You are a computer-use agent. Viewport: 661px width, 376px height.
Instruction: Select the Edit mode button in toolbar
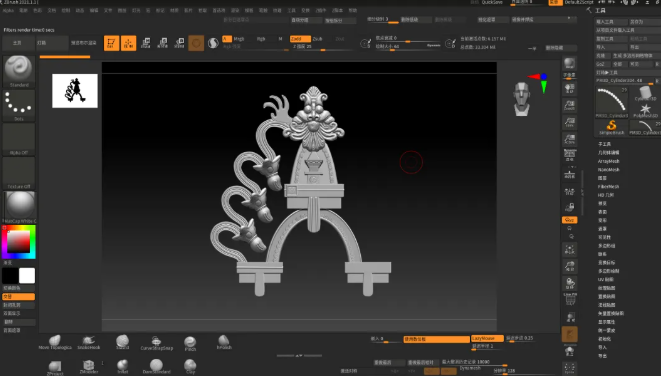point(111,43)
